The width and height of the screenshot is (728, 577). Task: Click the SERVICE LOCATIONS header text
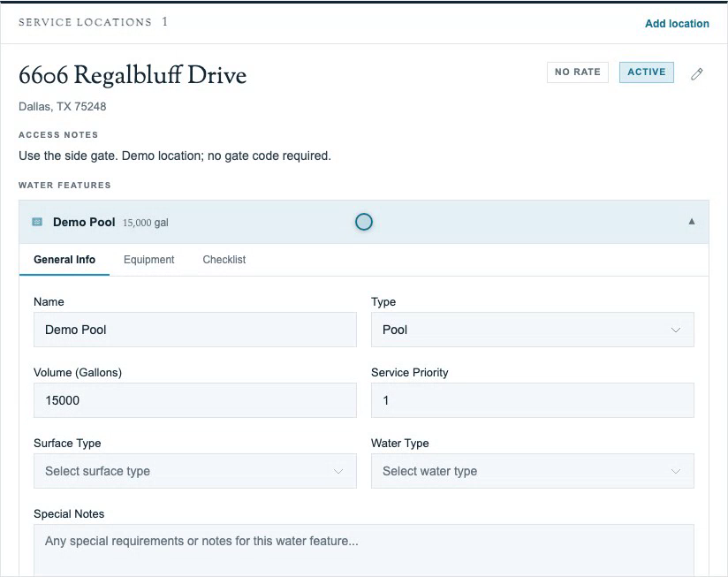pyautogui.click(x=85, y=22)
